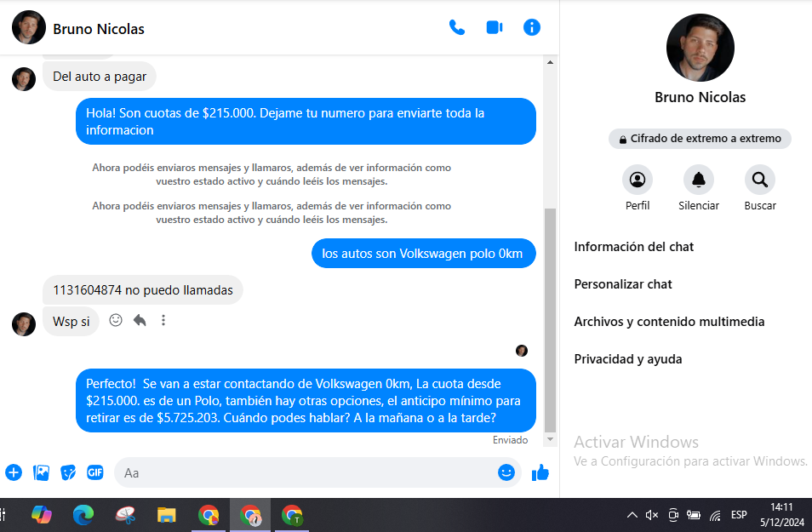The height and width of the screenshot is (532, 812).
Task: Click the 'Perfecto! Se van a estar contactando' message
Action: (x=306, y=400)
